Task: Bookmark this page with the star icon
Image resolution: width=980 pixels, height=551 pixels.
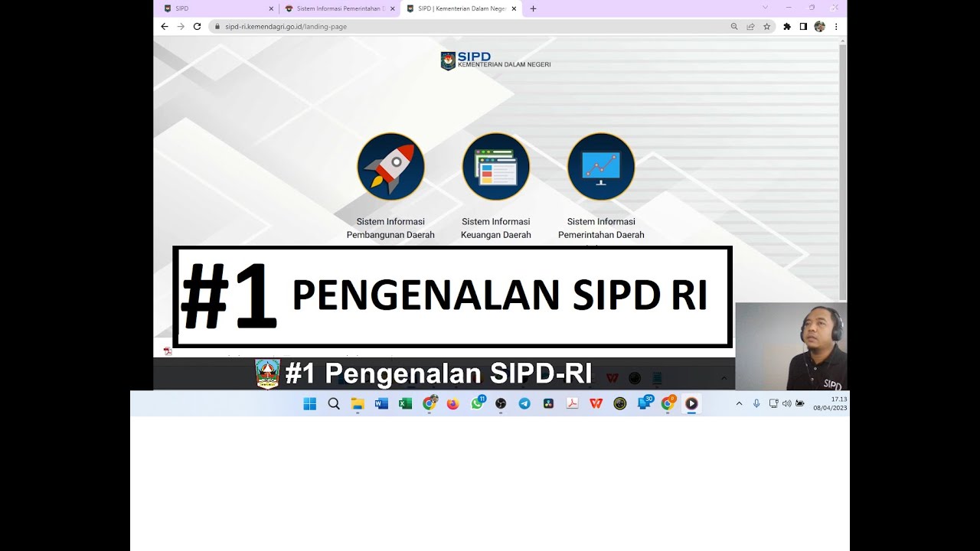Action: click(x=766, y=26)
